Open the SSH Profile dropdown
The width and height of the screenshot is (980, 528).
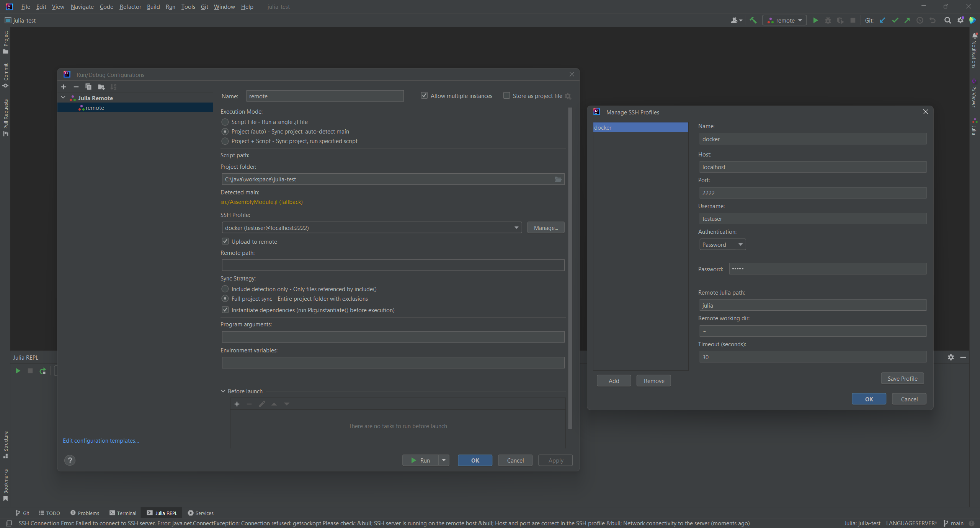[516, 228]
